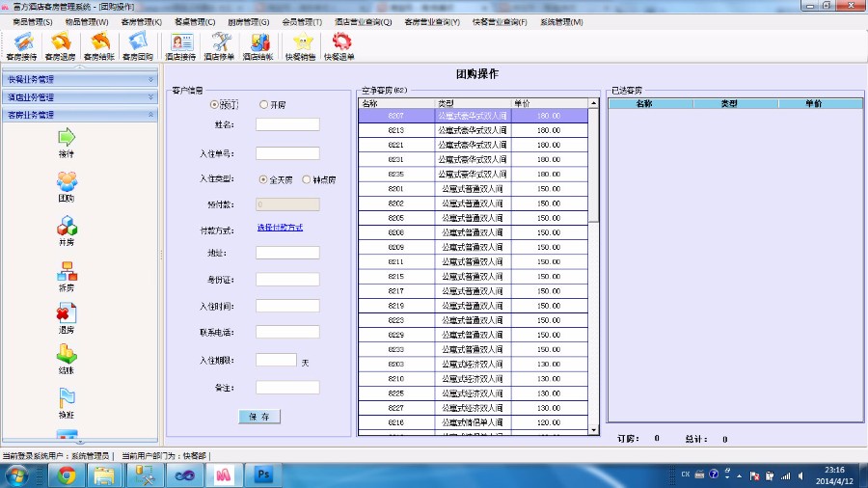Open File Explorer from the taskbar
The height and width of the screenshot is (488, 868).
tap(104, 475)
